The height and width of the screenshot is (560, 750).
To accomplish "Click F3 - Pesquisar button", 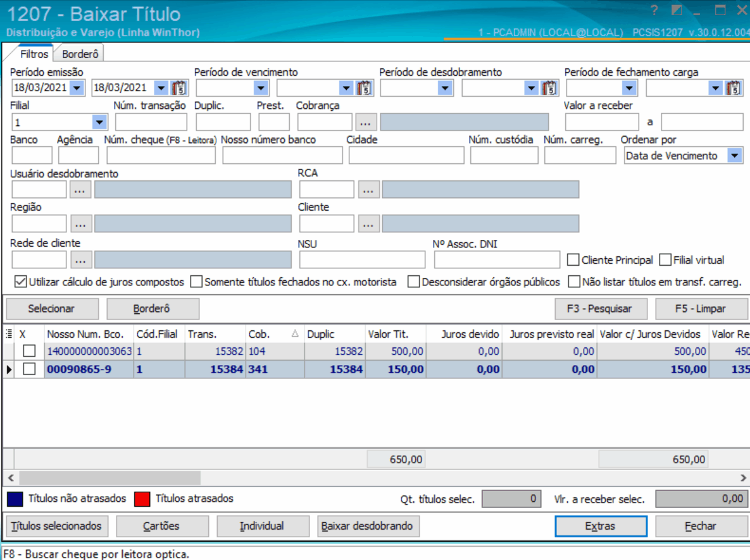I will pos(601,309).
